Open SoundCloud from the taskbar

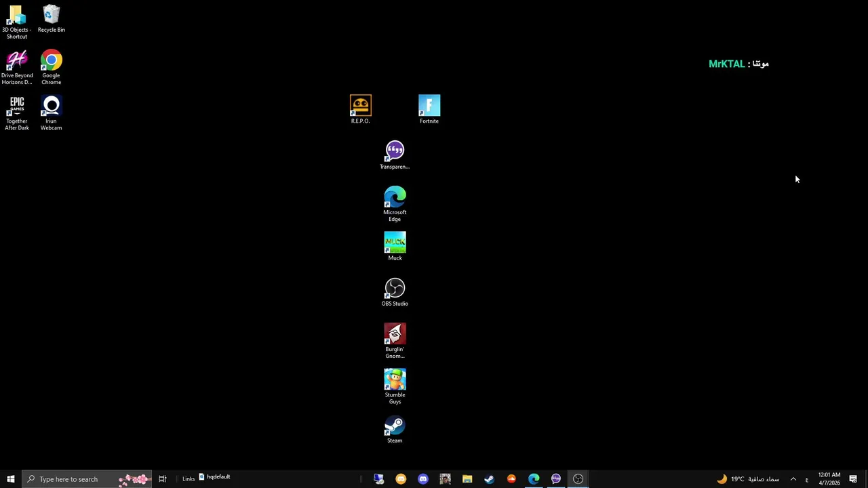511,479
